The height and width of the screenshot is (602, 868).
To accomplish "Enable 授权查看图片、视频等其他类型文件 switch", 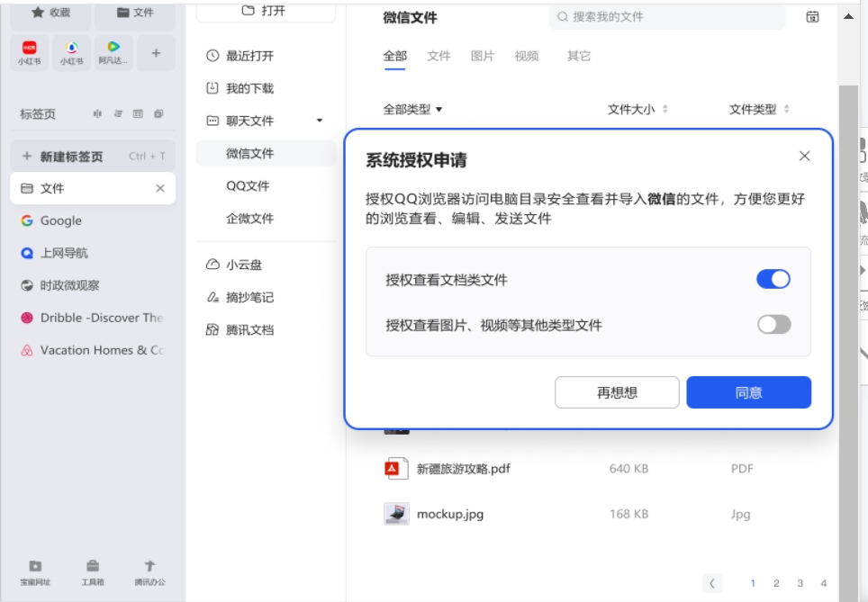I will 773,324.
